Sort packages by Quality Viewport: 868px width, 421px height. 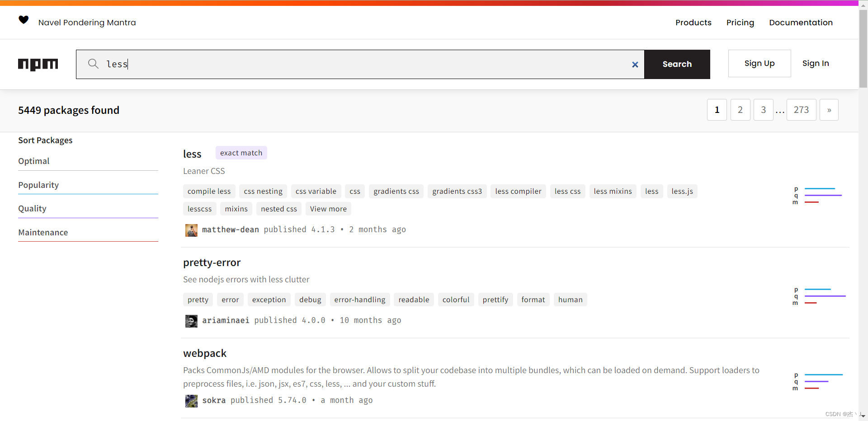[88, 209]
